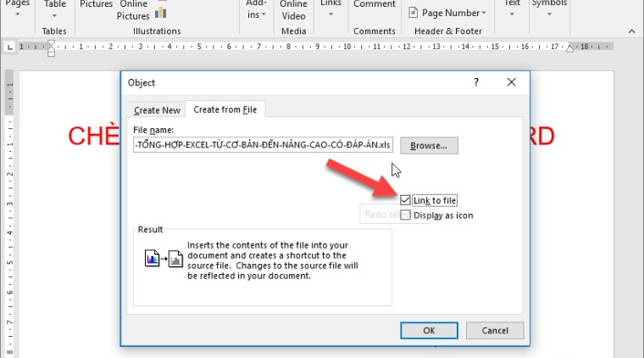Screen dimensions: 644x358
Task: Click the first-line indent marker on ruler
Action: 51,44
